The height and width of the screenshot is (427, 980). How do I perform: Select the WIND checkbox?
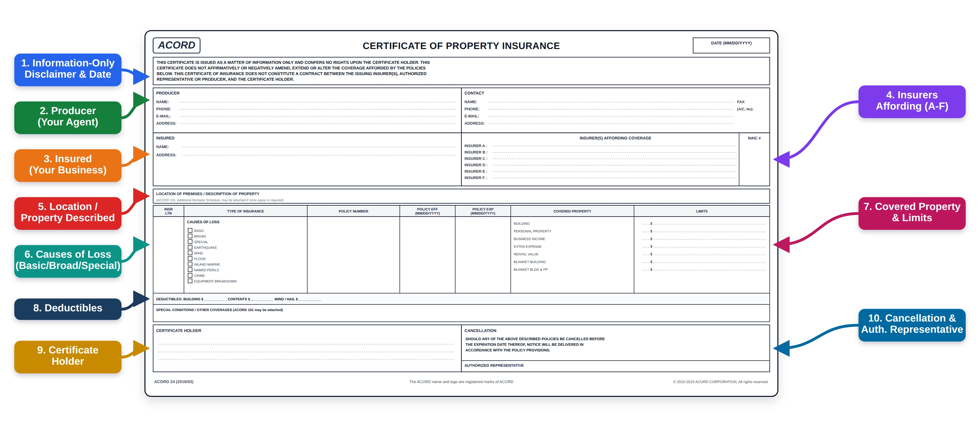[x=190, y=253]
